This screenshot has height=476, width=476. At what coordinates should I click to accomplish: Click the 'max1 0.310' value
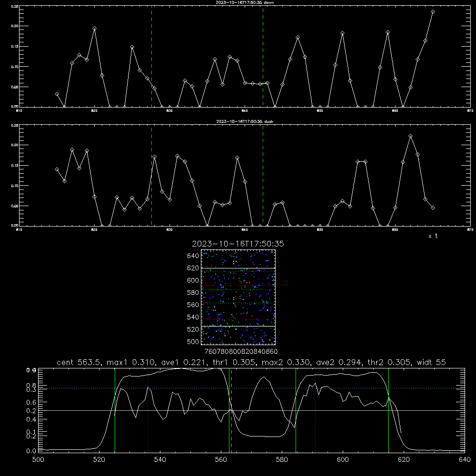(132, 362)
